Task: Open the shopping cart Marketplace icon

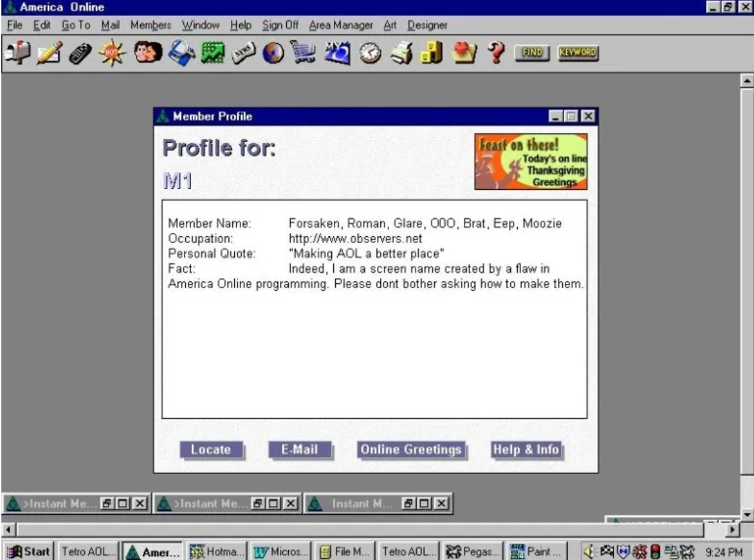Action: pyautogui.click(x=304, y=53)
